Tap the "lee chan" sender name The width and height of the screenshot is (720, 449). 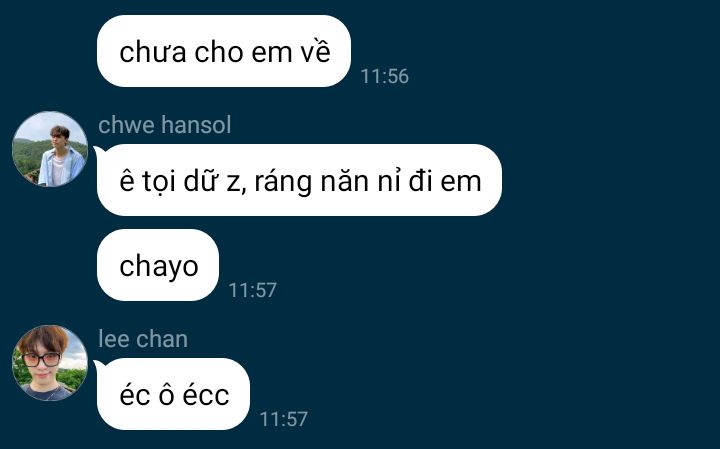pyautogui.click(x=143, y=339)
